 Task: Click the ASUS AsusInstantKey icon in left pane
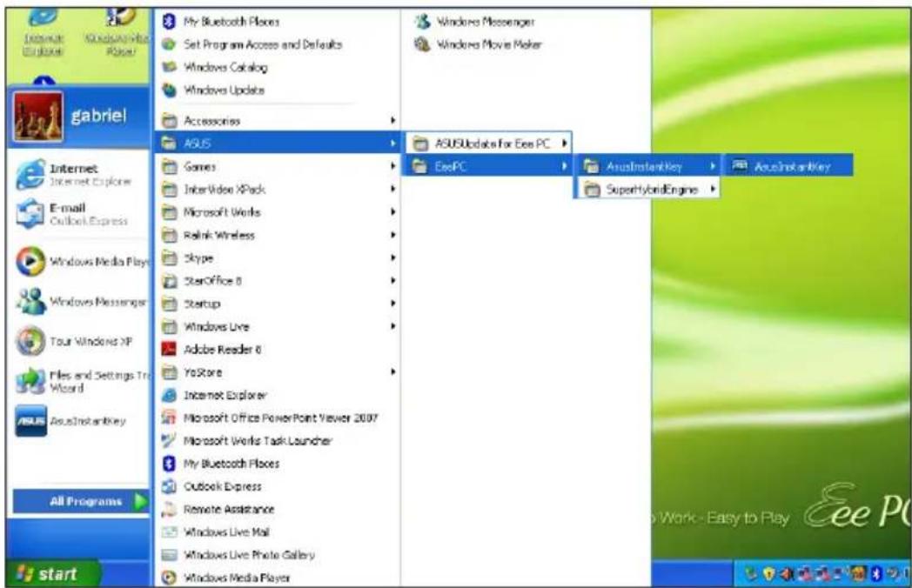pos(30,420)
